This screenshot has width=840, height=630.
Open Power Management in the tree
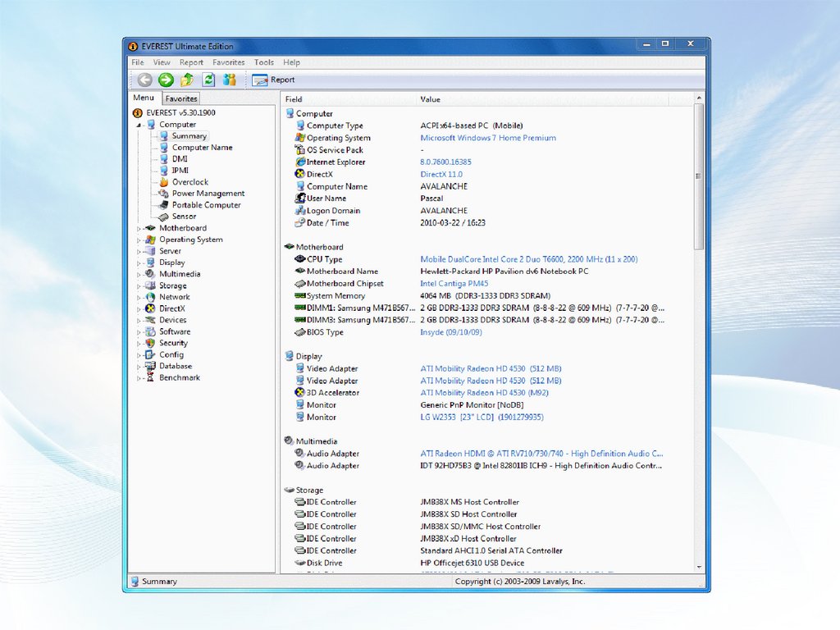click(x=208, y=194)
